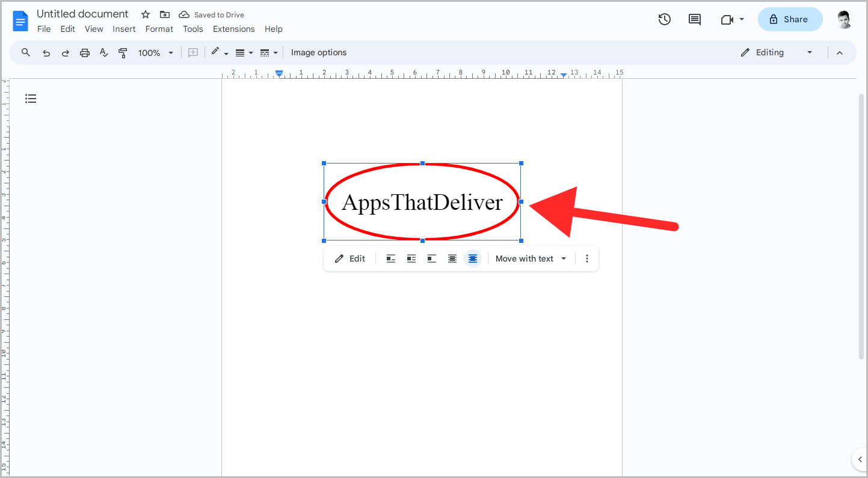The image size is (868, 478).
Task: Run spelling and grammar check
Action: pos(103,52)
